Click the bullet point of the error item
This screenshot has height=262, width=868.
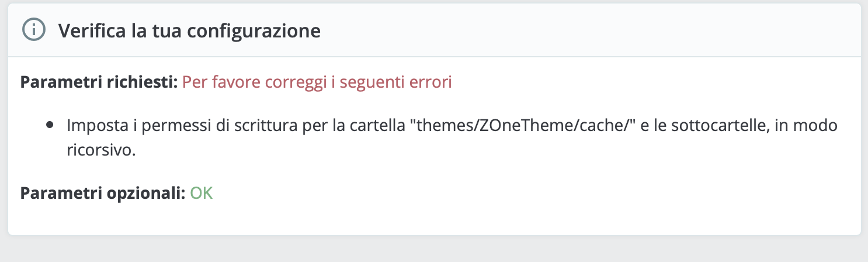pos(50,125)
